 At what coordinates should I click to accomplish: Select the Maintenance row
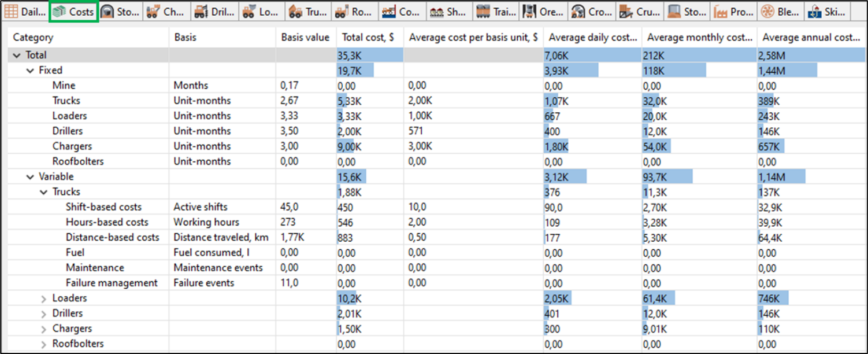[x=437, y=268]
